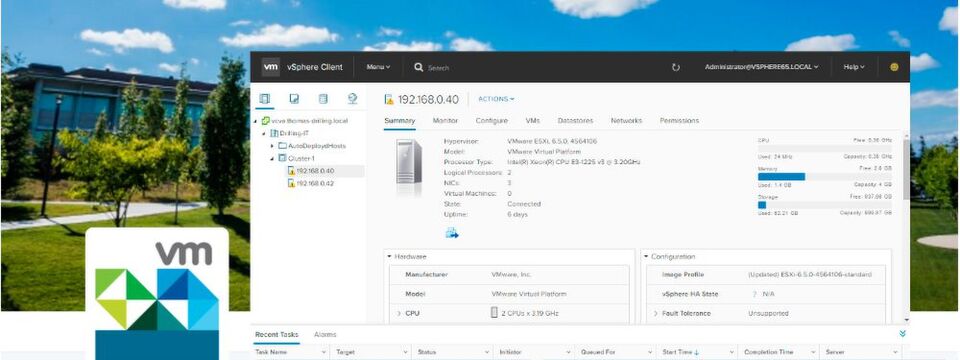Click the Manufacturer value VMware, Inc.
The image size is (960, 360).
[x=511, y=275]
